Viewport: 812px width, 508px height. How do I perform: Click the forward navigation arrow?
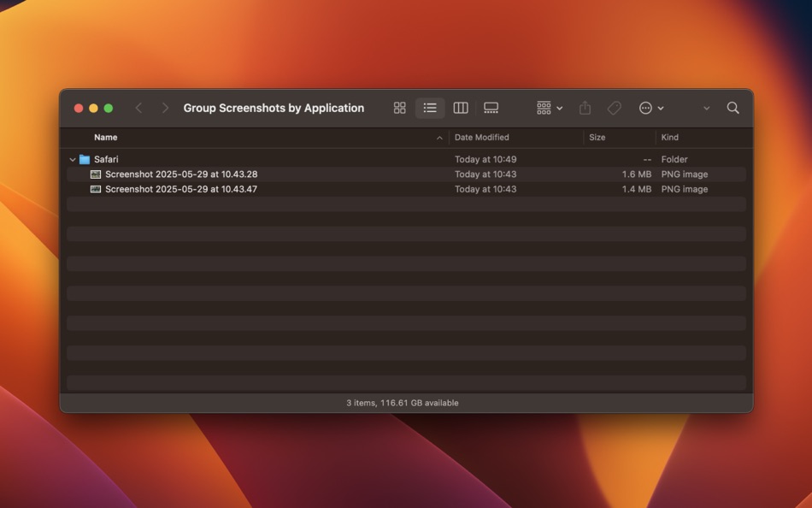(164, 108)
